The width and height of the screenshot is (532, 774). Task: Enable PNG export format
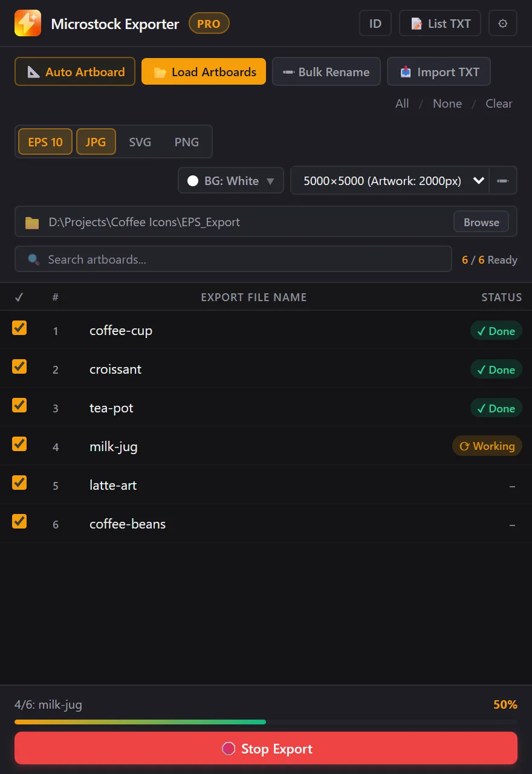click(186, 142)
